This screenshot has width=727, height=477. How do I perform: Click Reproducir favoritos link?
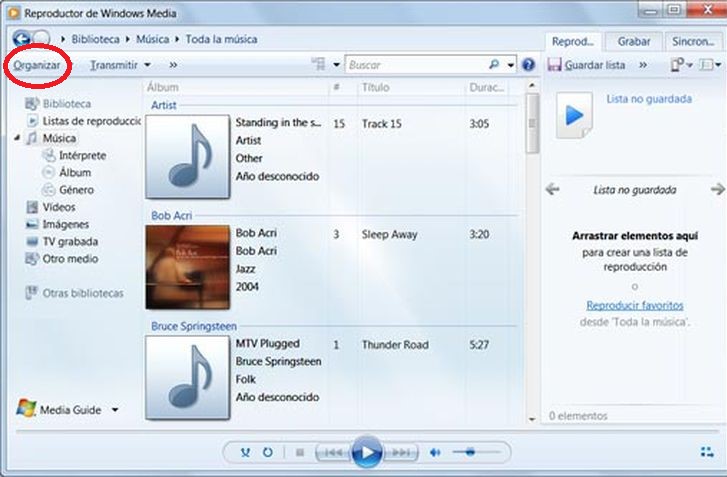pyautogui.click(x=635, y=305)
